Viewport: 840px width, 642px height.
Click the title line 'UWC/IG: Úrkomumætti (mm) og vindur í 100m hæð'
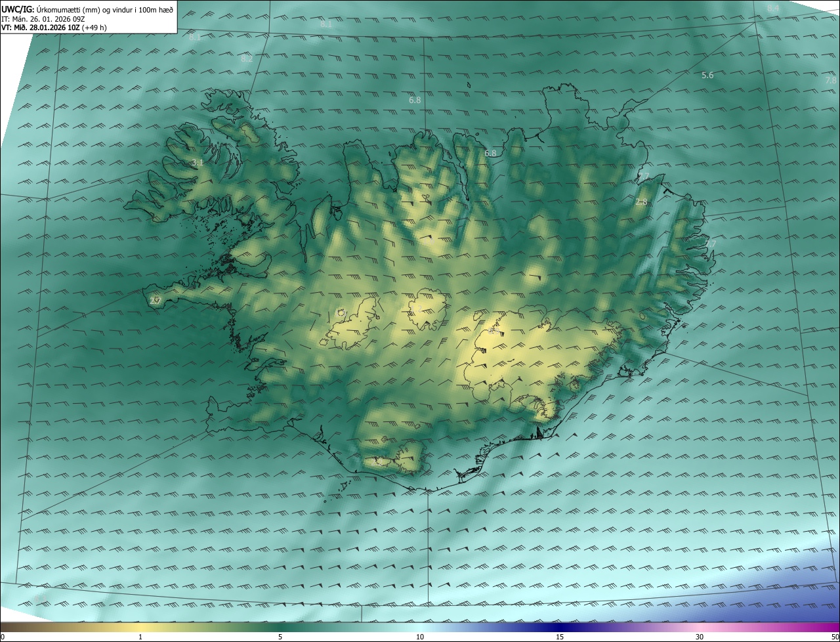tap(87, 9)
